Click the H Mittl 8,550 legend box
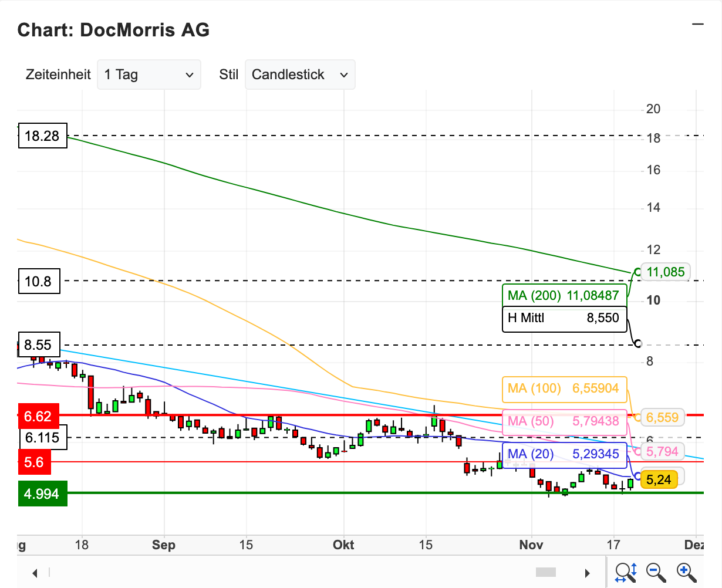The width and height of the screenshot is (722, 588). coord(564,318)
